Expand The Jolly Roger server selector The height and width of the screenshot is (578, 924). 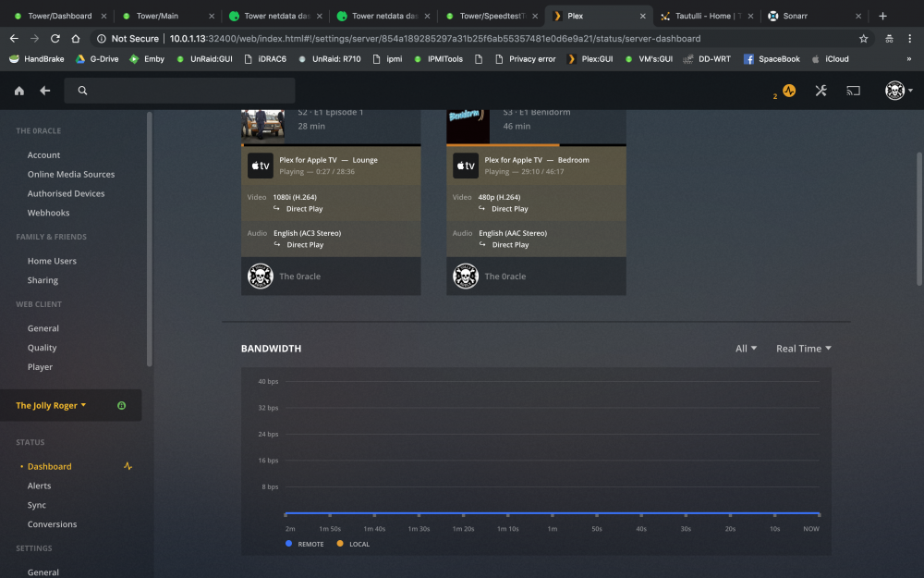coord(51,406)
